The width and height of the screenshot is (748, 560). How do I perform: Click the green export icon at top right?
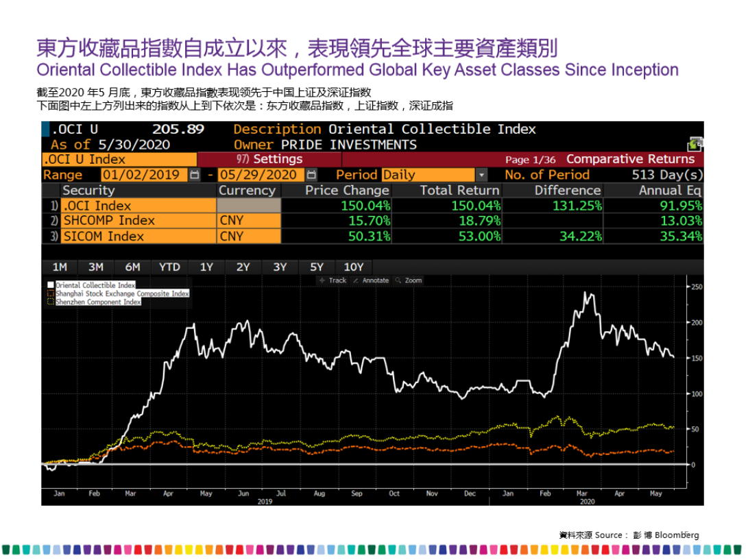[x=695, y=143]
